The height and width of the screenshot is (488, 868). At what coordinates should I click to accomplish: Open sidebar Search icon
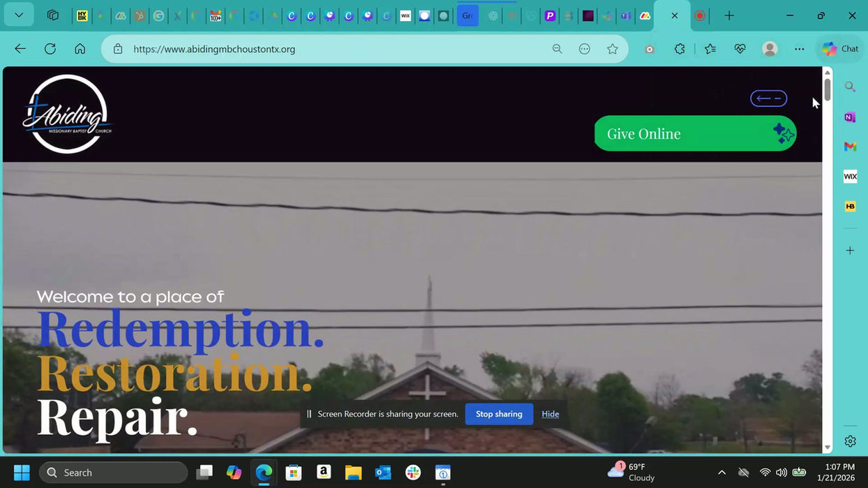coord(850,87)
